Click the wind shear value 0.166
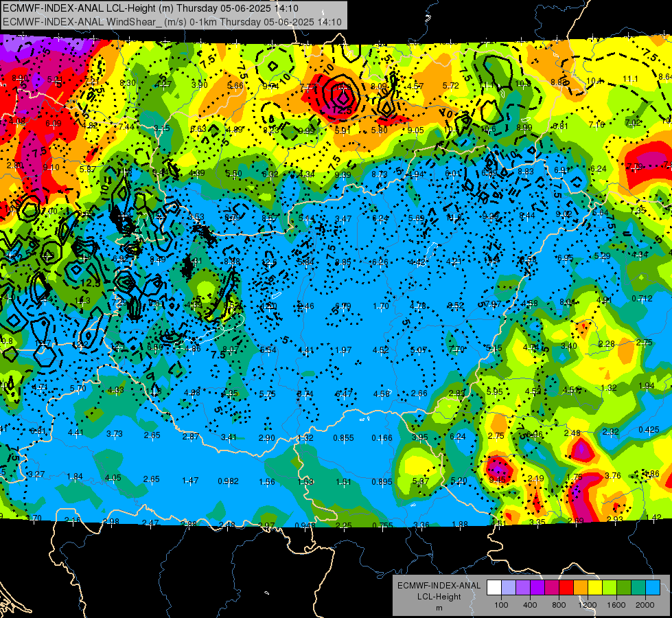 coord(382,437)
